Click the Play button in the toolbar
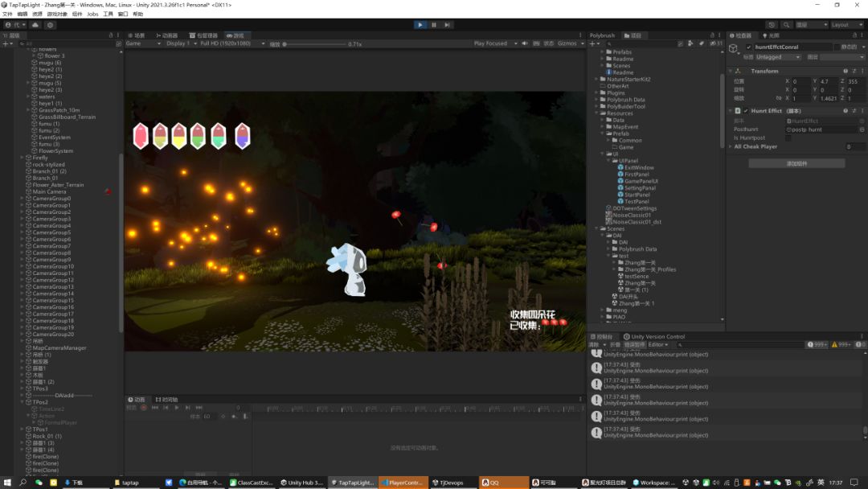This screenshot has width=868, height=489. click(420, 25)
